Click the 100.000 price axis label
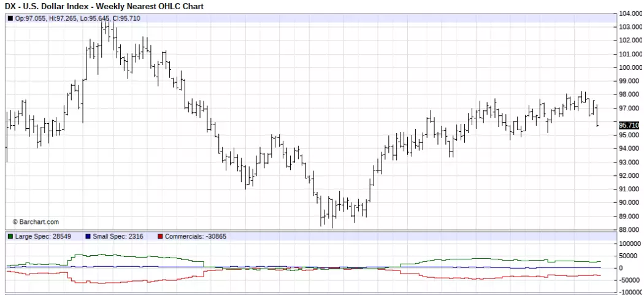The height and width of the screenshot is (295, 644). pyautogui.click(x=631, y=67)
